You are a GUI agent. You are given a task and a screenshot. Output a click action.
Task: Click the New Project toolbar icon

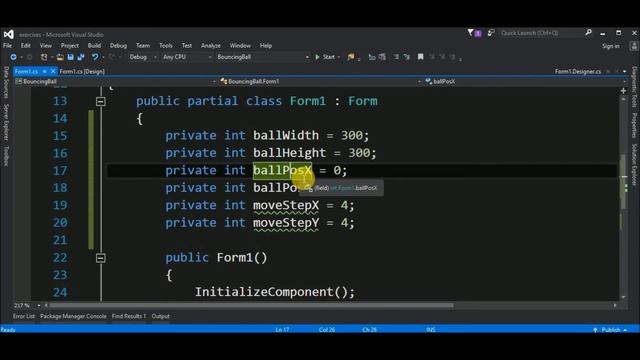coord(44,57)
